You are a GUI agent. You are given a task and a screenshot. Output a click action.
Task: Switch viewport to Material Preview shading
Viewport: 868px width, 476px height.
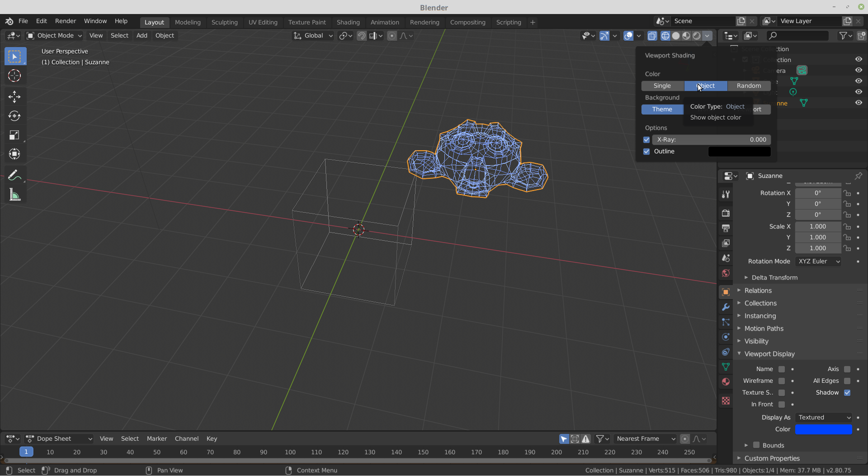click(x=686, y=36)
